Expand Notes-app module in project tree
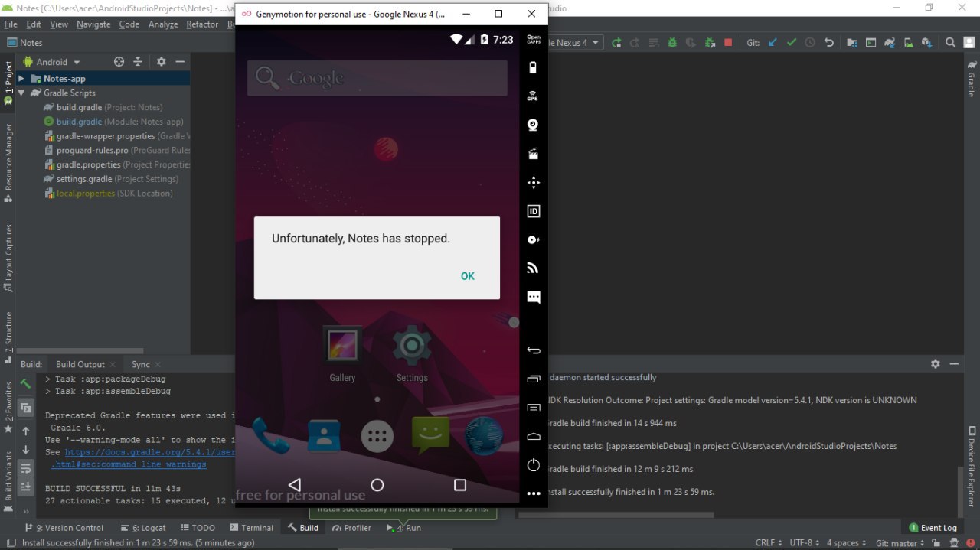 pos(21,79)
